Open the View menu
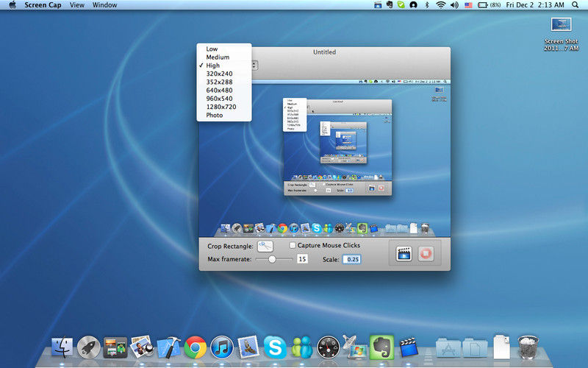 click(77, 5)
